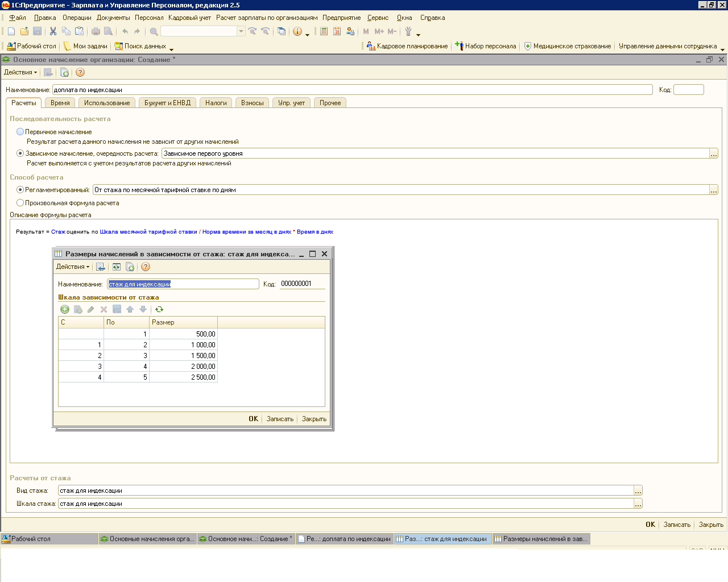Switch to the Налоги tab
Screen dimensions: 728x582
(216, 103)
